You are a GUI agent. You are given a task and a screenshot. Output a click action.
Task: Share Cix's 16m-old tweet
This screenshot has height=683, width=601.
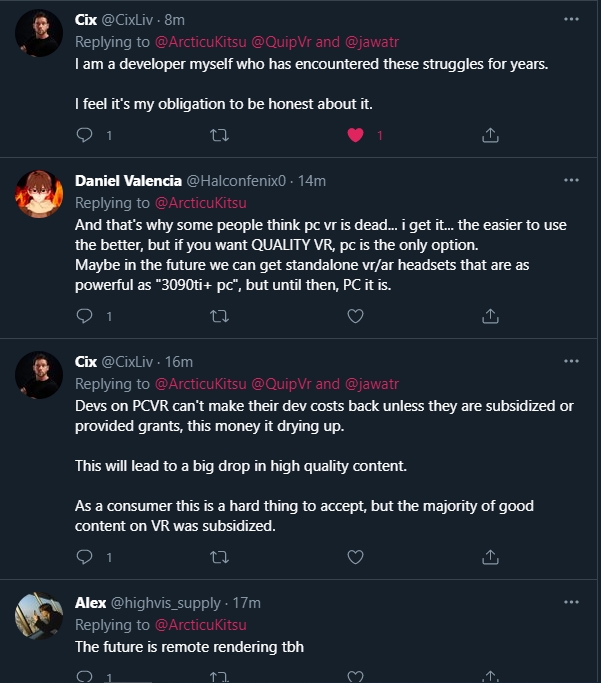tap(490, 557)
